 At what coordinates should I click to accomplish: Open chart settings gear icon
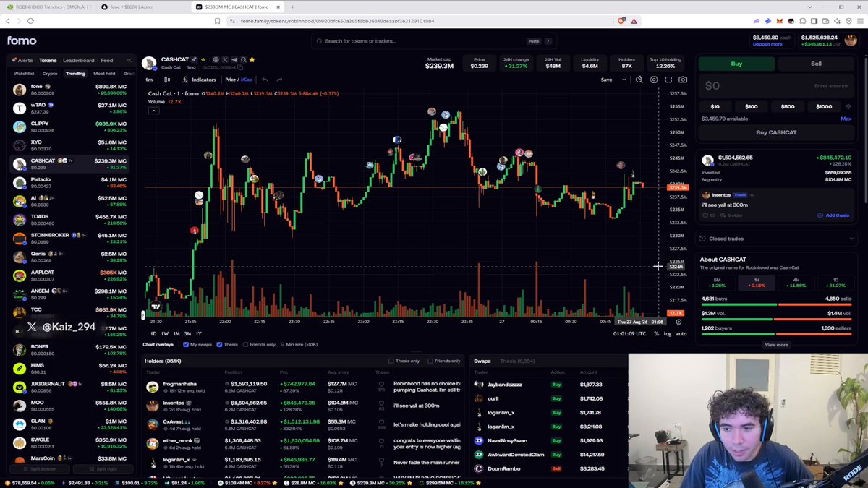coord(654,80)
